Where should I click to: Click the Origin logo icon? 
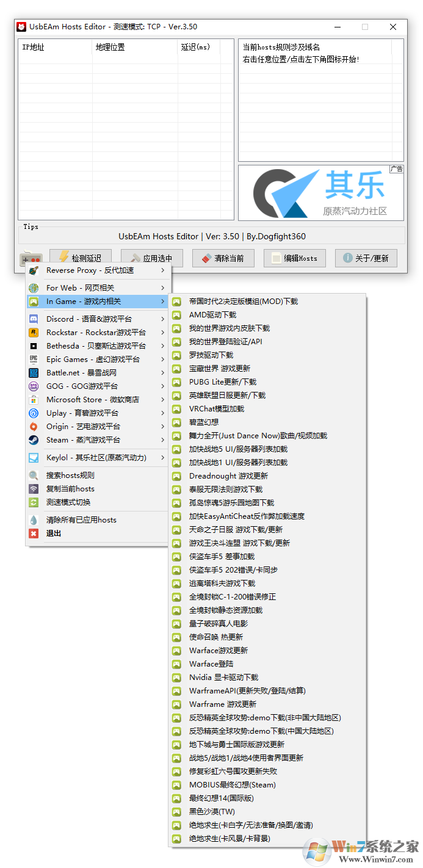click(x=34, y=426)
